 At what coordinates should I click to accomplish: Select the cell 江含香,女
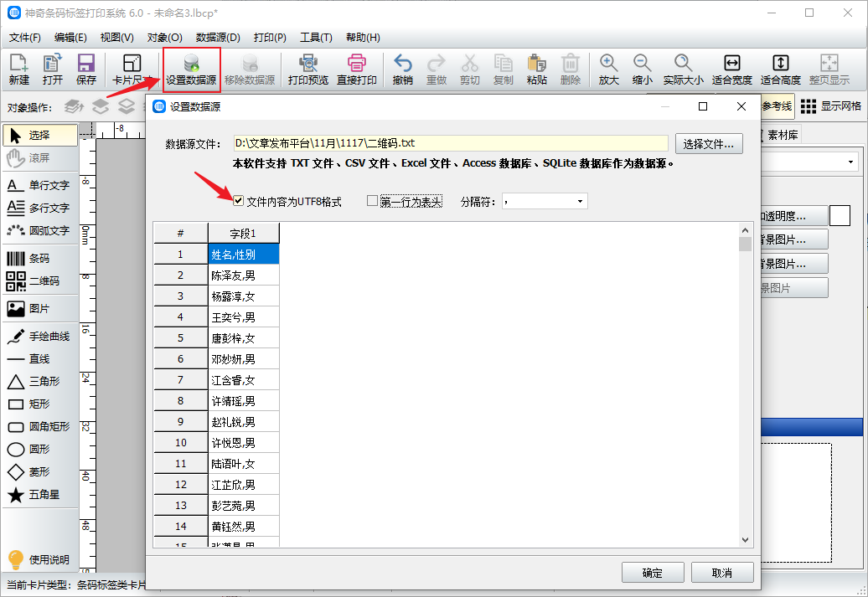(244, 380)
